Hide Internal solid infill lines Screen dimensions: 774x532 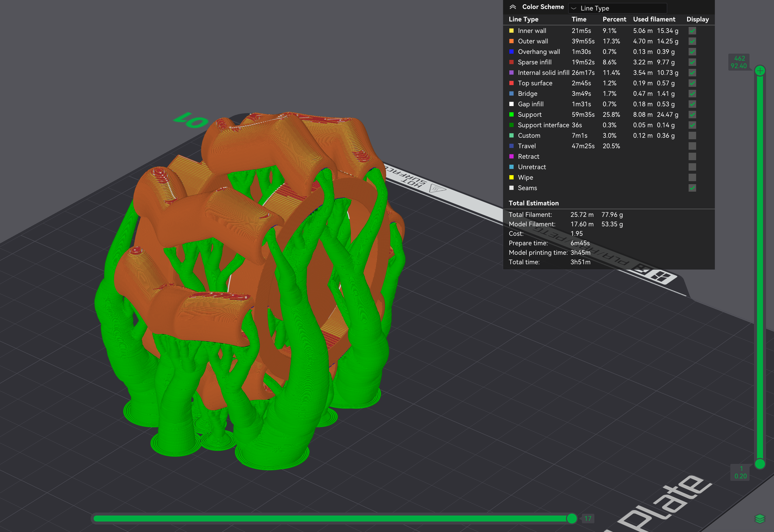(x=692, y=73)
